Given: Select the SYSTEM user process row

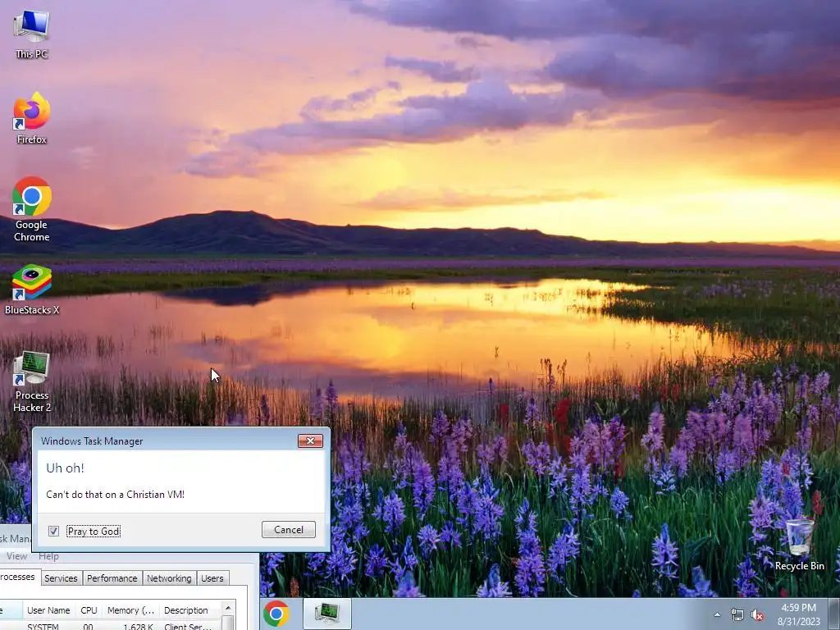Looking at the screenshot, I should click(x=110, y=626).
